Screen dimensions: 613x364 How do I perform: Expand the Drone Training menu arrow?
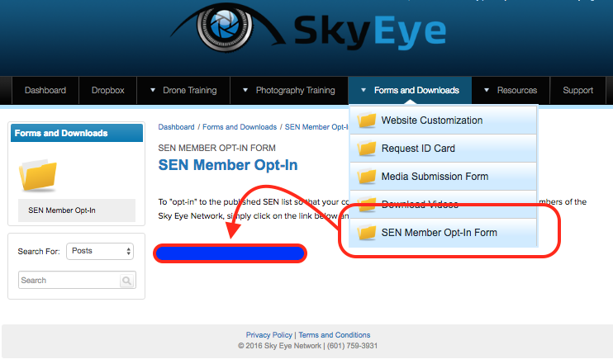pos(153,90)
